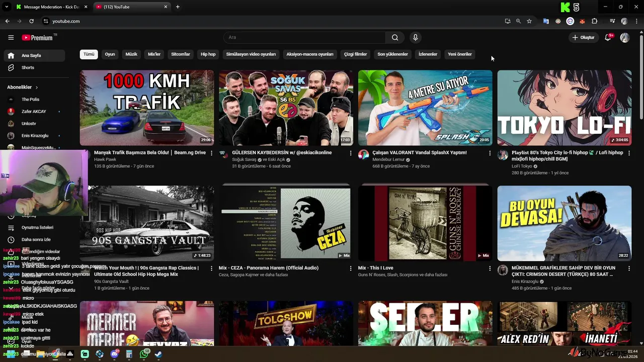Bookmark this page with star icon
The height and width of the screenshot is (362, 644).
(529, 21)
